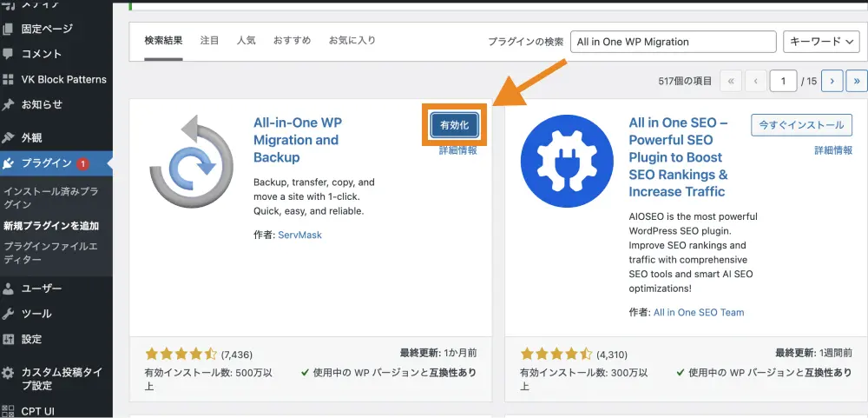Click the previous page ‹ pagination button
Screen dimensions: 868x418
pyautogui.click(x=755, y=81)
